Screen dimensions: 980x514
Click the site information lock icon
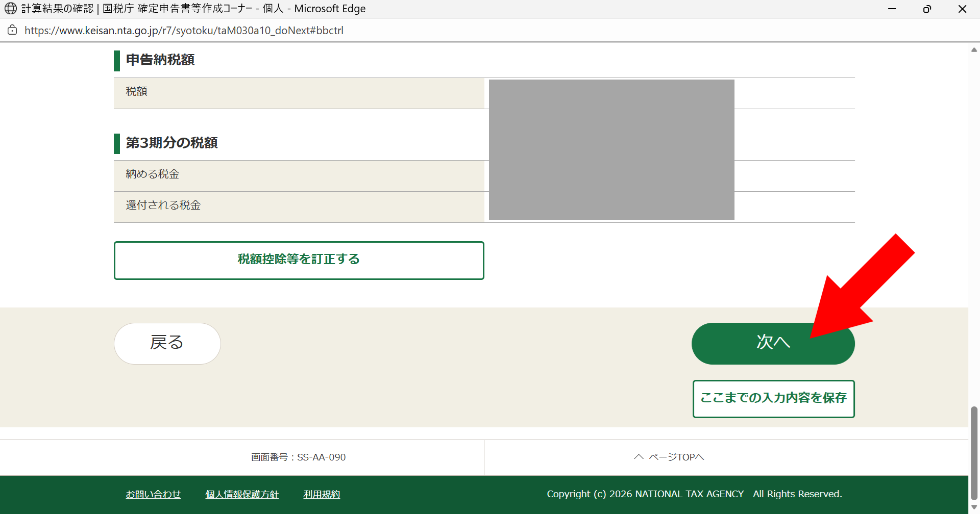[x=12, y=30]
